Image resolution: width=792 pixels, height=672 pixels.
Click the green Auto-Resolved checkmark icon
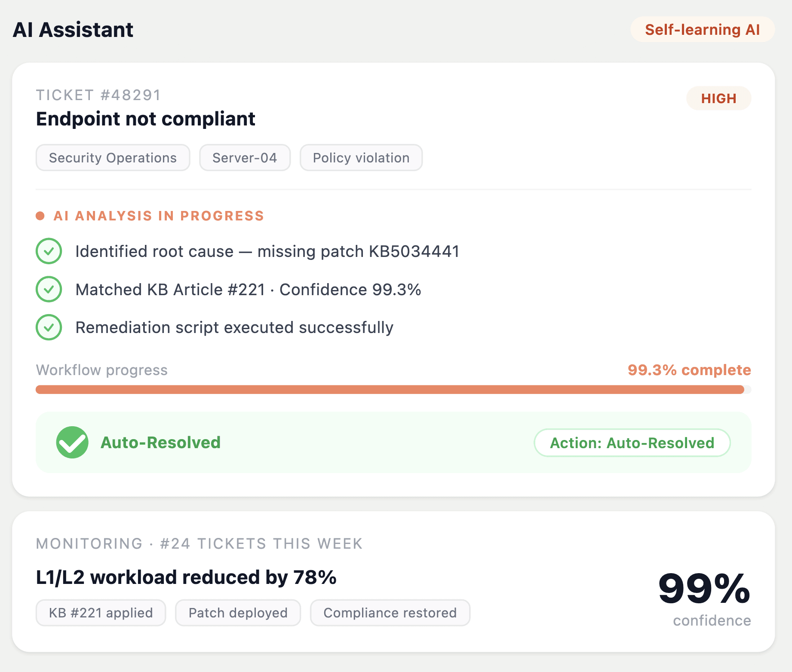point(72,442)
